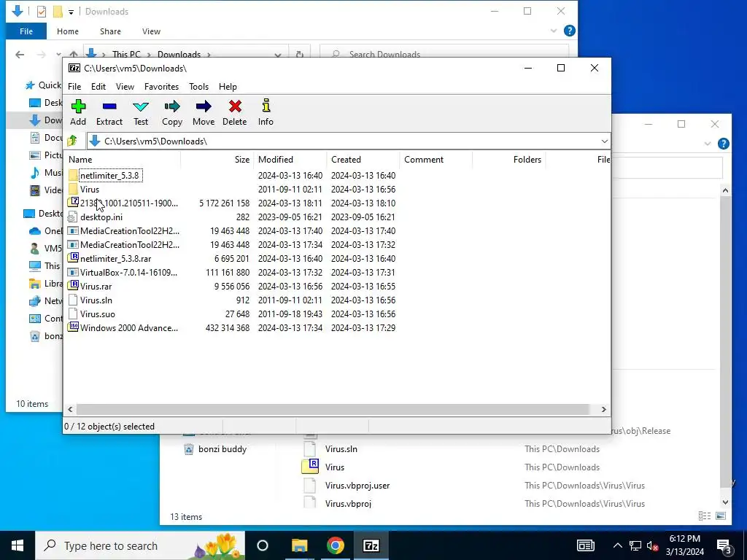747x560 pixels.
Task: Click the taskbar search box
Action: (140, 545)
